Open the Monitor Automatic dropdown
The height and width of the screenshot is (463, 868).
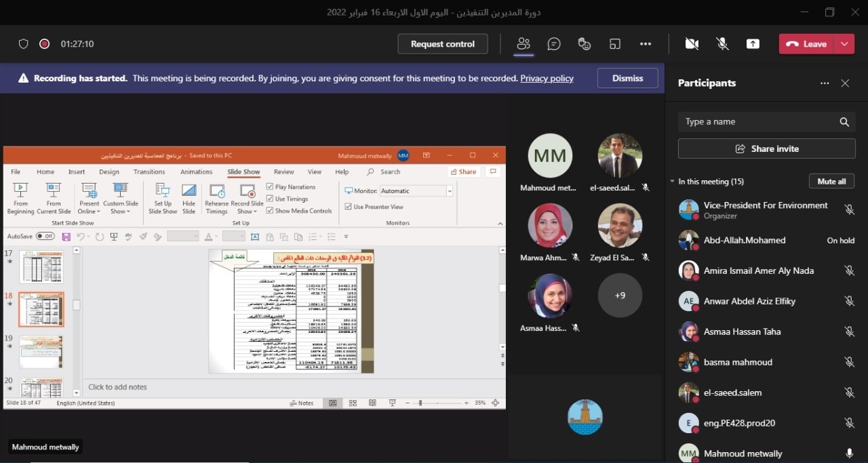point(449,191)
